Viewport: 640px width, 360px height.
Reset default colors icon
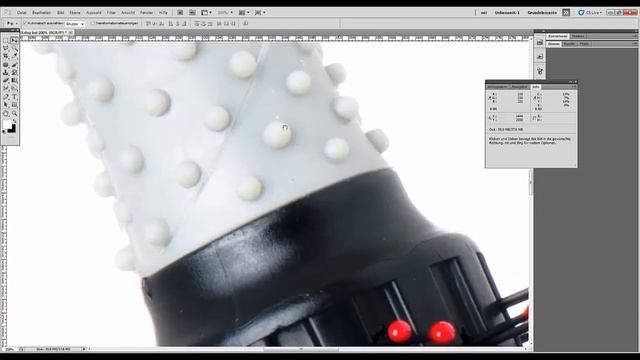pos(4,131)
